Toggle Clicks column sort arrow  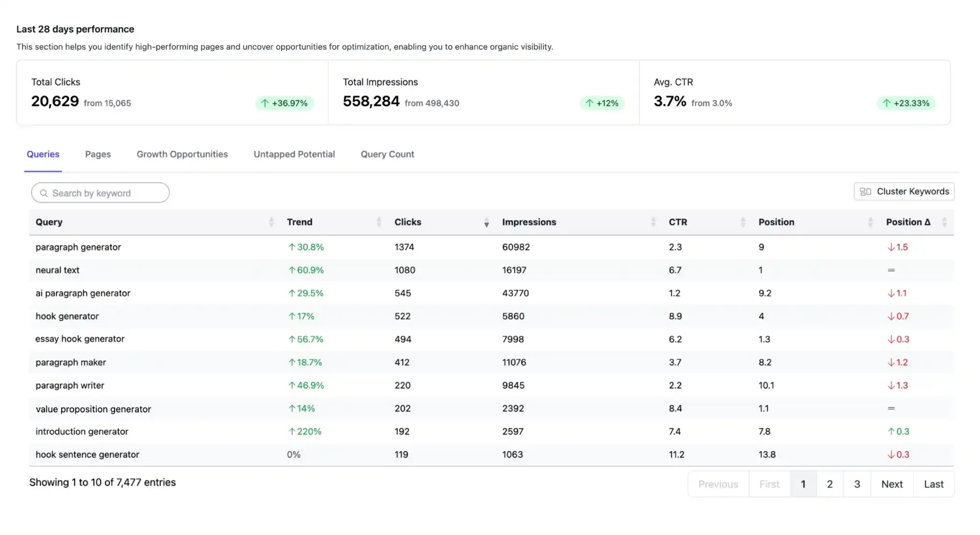pos(486,222)
